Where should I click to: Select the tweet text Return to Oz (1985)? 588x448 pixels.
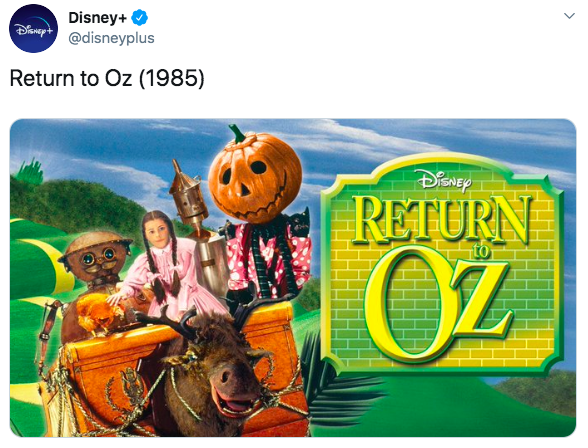tap(107, 78)
